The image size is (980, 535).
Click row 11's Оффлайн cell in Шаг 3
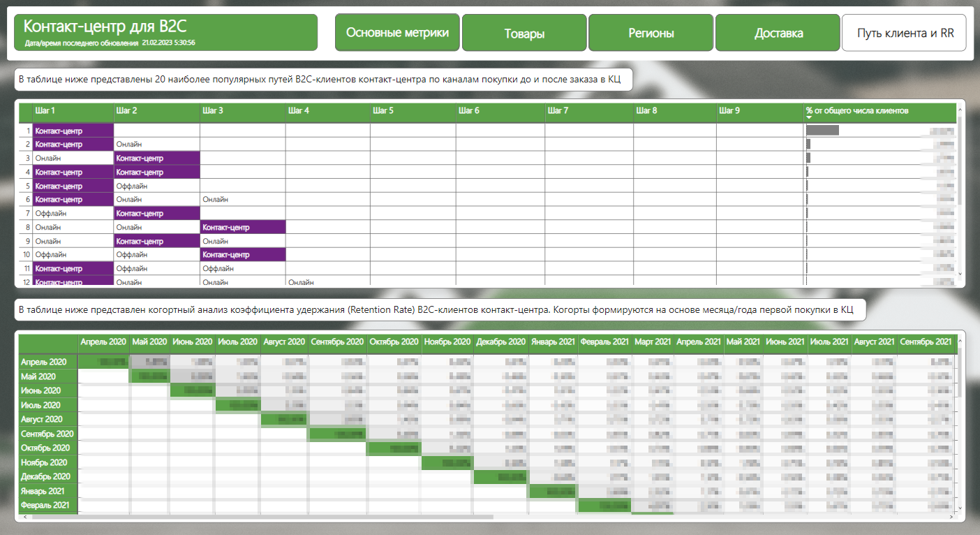(x=242, y=268)
